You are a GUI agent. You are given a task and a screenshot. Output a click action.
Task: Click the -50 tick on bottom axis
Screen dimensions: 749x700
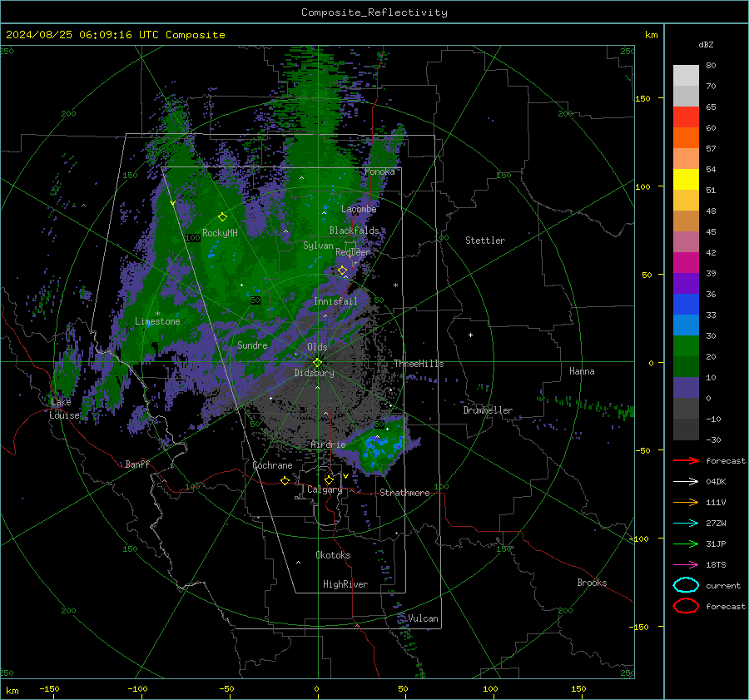226,688
